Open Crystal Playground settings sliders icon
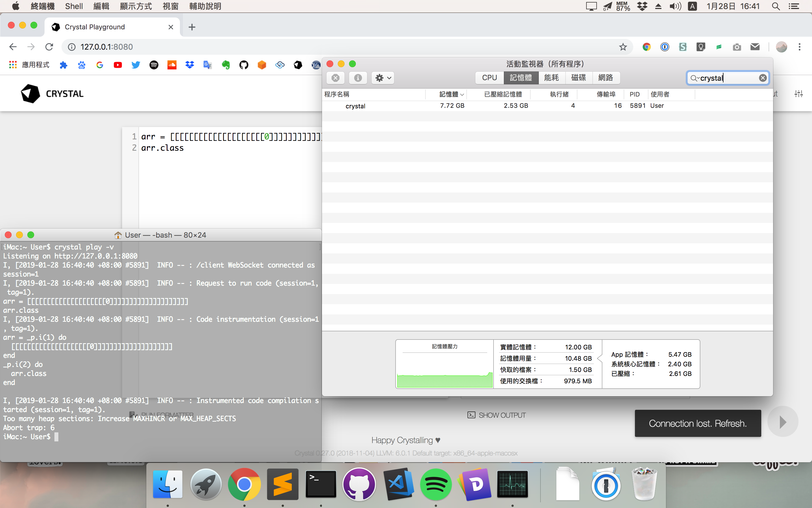 (x=798, y=94)
